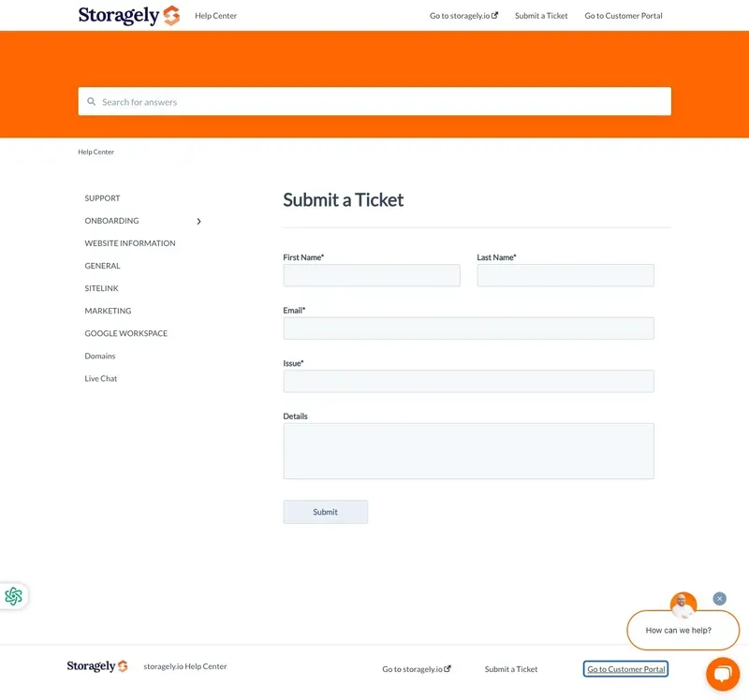The width and height of the screenshot is (749, 700).
Task: Open the orange live chat bubble
Action: (723, 674)
